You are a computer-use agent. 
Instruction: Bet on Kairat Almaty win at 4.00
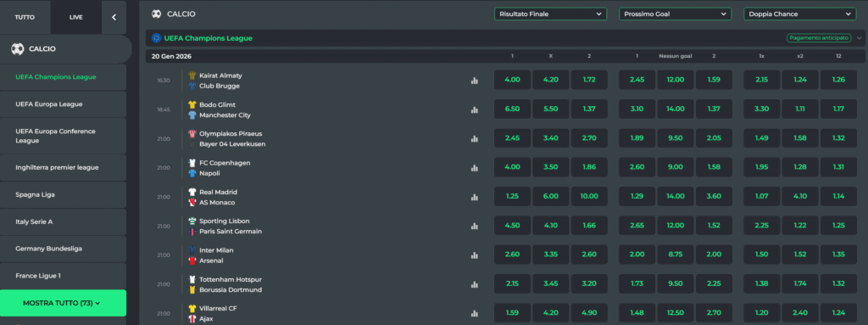[513, 80]
